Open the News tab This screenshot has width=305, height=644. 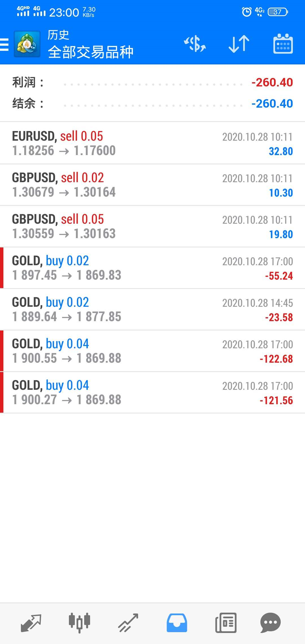(226, 623)
